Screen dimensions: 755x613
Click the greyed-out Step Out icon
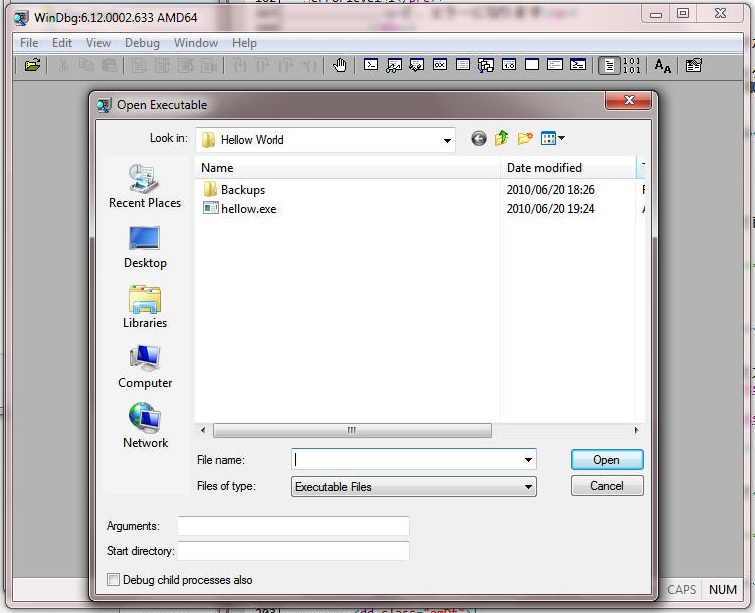pos(286,65)
